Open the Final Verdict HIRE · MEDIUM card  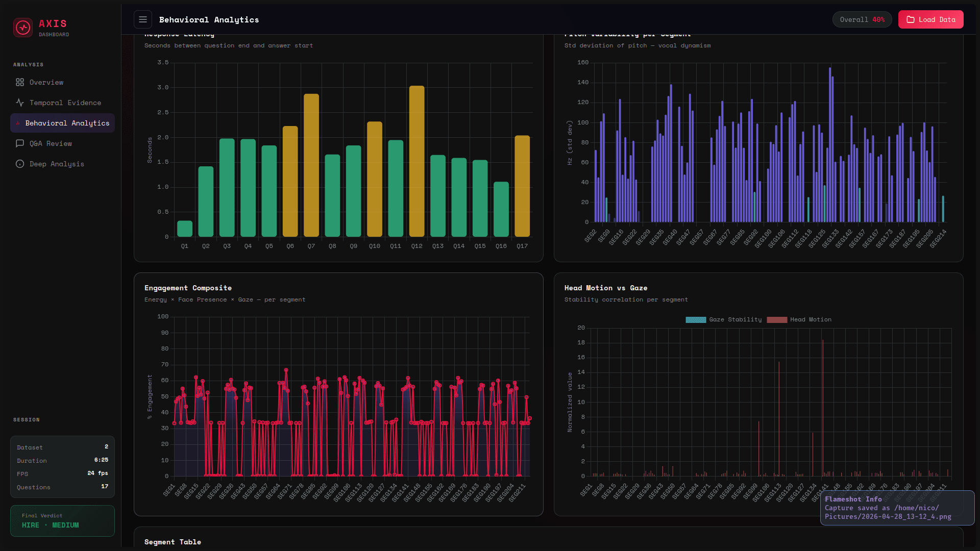point(62,520)
